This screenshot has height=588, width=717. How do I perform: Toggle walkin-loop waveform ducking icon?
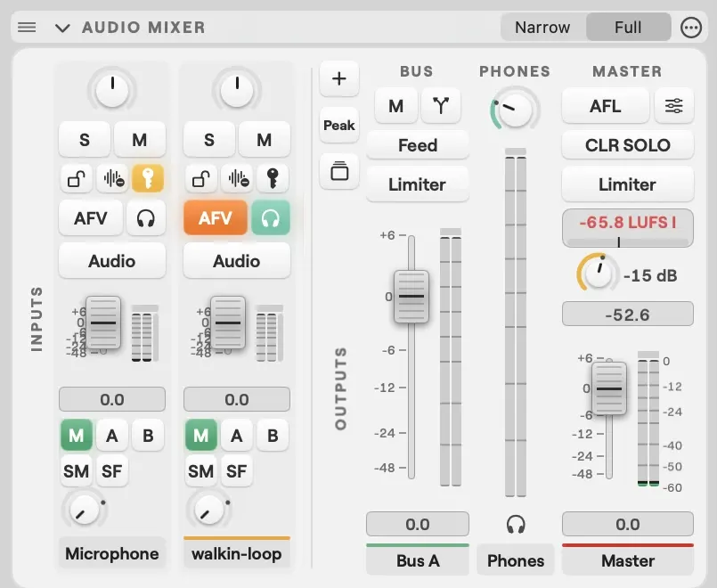point(237,178)
